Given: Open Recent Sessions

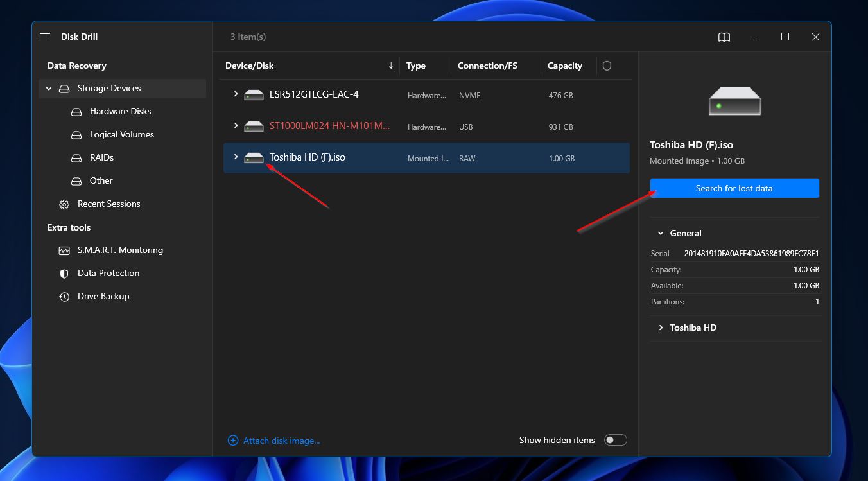Looking at the screenshot, I should click(109, 204).
